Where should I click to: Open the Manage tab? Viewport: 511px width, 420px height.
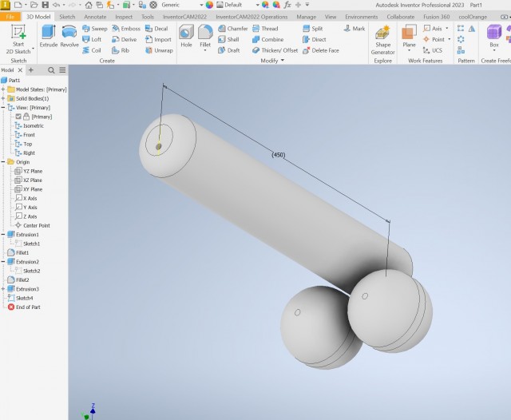pyautogui.click(x=306, y=17)
